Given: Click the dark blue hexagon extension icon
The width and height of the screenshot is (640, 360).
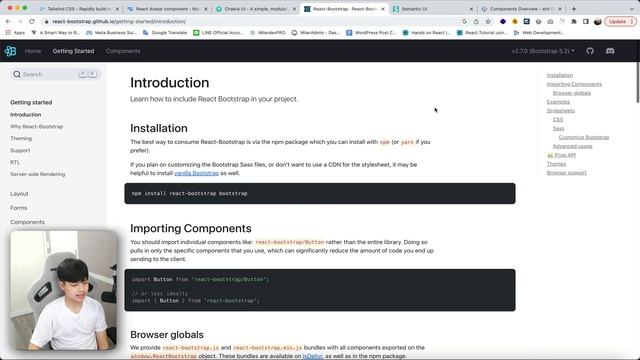Looking at the screenshot, I should click(503, 21).
